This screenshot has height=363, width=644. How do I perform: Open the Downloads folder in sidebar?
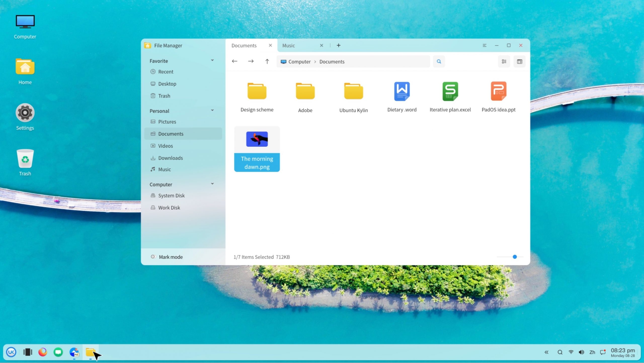[171, 158]
